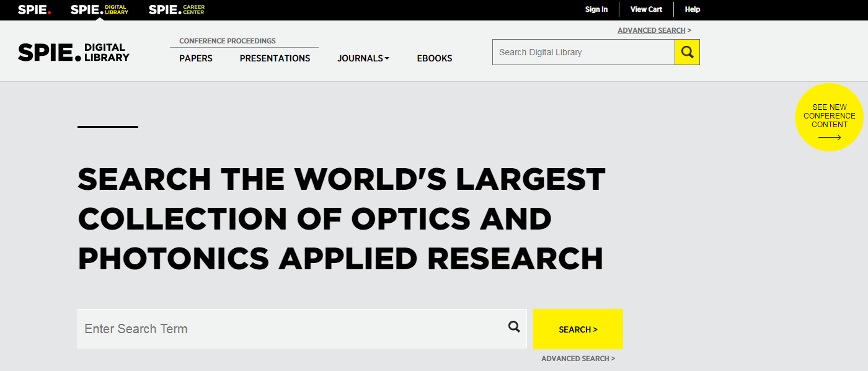The height and width of the screenshot is (371, 868).
Task: Open SPIE Career Center logo in top bar
Action: click(x=177, y=9)
